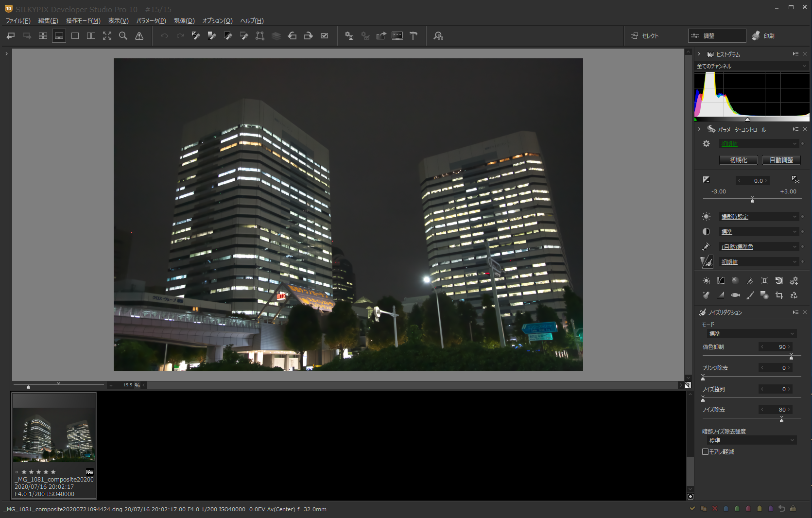Select combination view mode icon

59,36
